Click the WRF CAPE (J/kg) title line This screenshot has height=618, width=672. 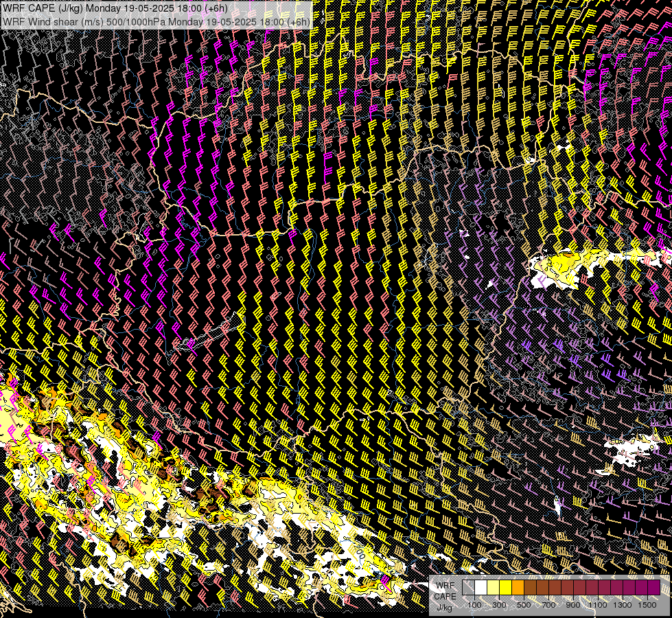pos(115,8)
